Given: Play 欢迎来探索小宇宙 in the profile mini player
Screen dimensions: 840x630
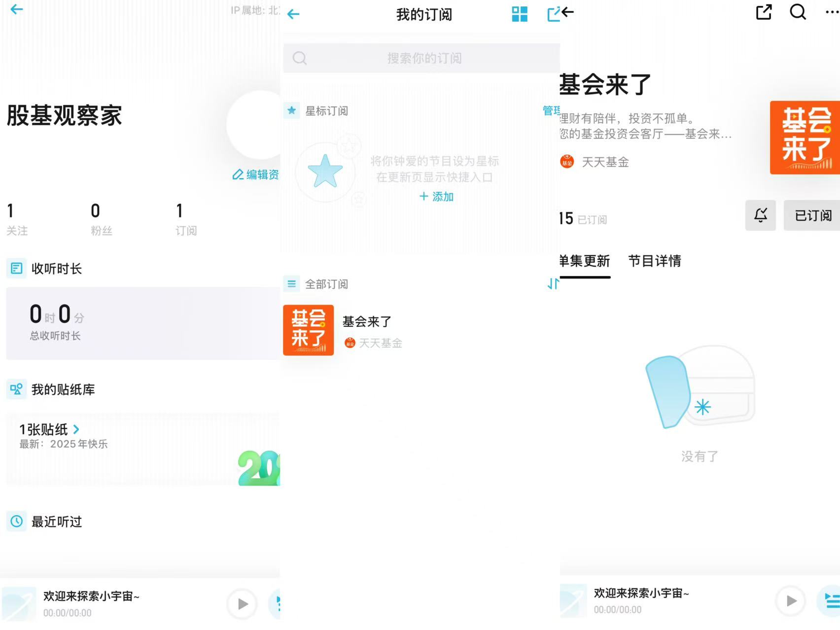Looking at the screenshot, I should point(242,604).
